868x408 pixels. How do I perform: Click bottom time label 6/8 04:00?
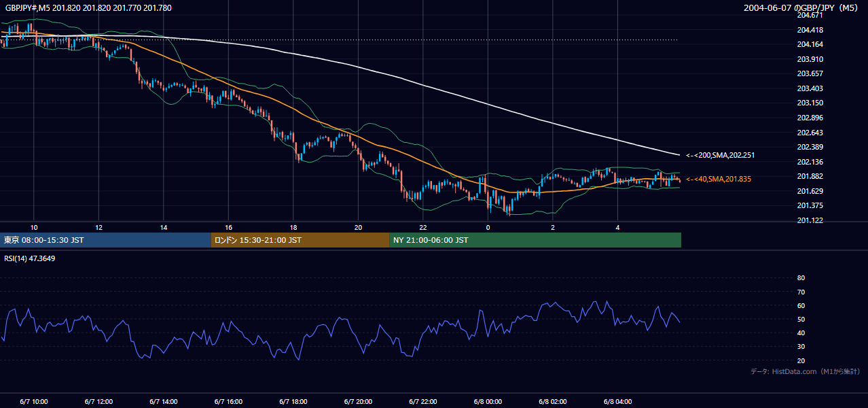tap(617, 402)
